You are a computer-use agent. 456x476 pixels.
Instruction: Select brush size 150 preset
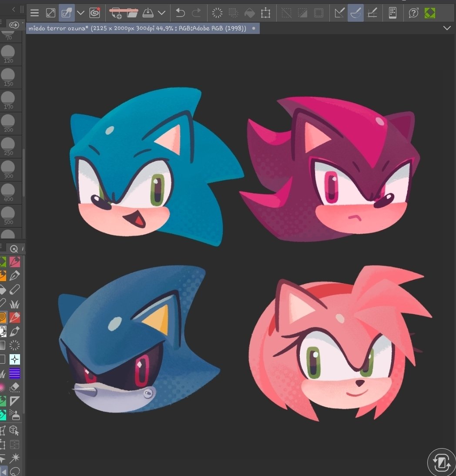tap(8, 78)
